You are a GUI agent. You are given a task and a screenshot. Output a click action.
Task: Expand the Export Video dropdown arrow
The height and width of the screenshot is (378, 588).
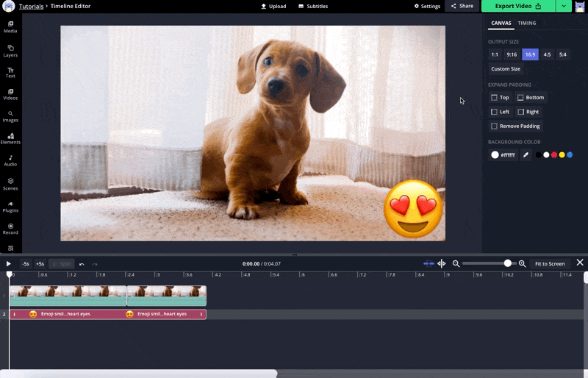point(563,6)
